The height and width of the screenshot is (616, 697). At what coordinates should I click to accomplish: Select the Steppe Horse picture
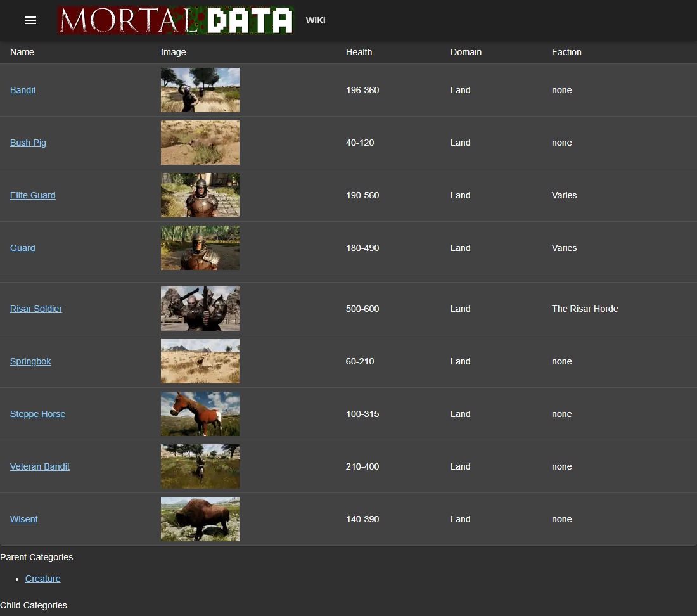(x=200, y=414)
